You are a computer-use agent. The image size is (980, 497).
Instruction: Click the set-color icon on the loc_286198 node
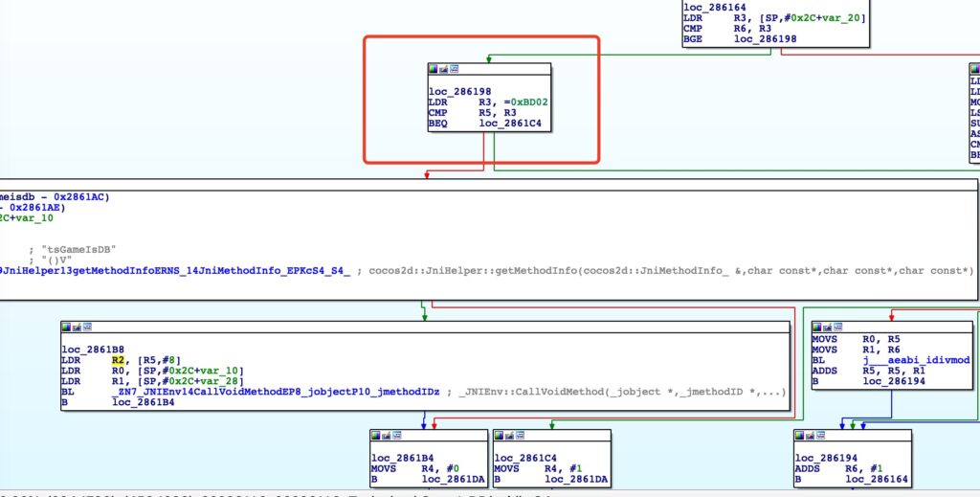point(434,70)
